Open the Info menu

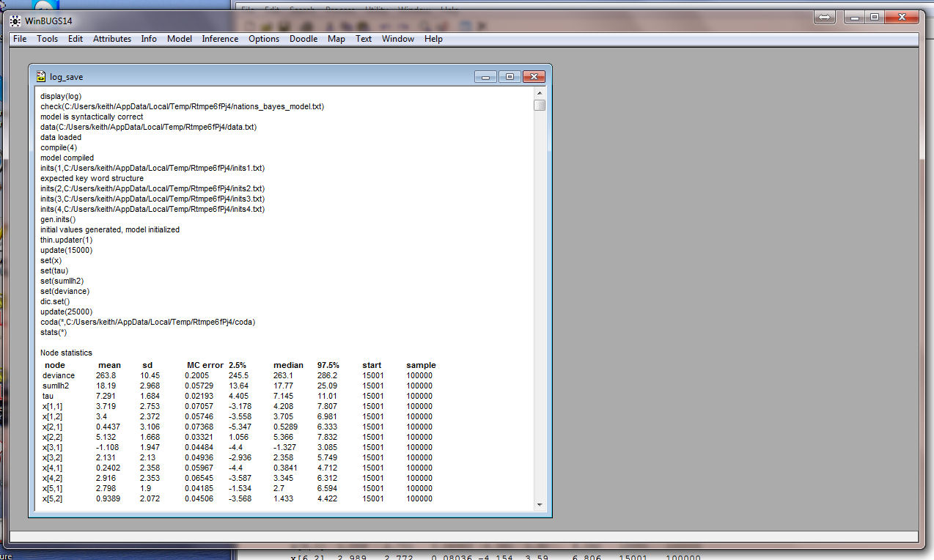pos(149,39)
